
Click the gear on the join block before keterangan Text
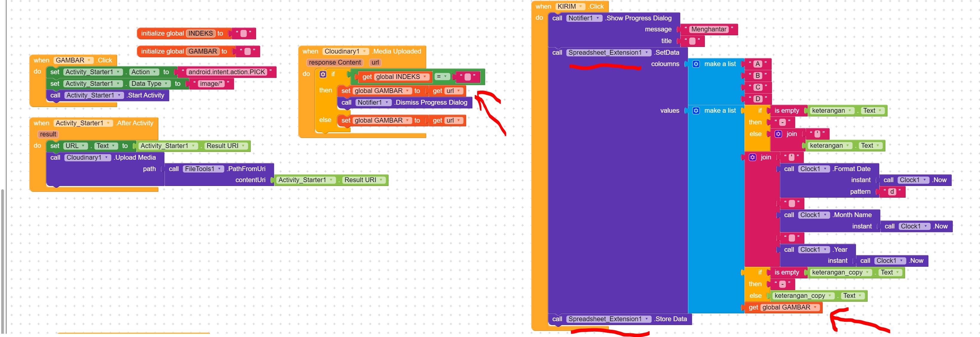tap(778, 134)
